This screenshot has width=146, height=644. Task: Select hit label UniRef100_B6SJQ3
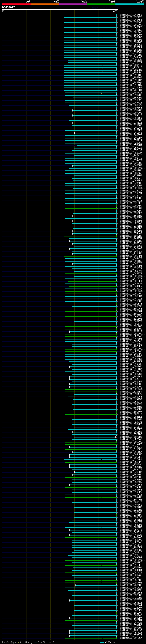131,57
